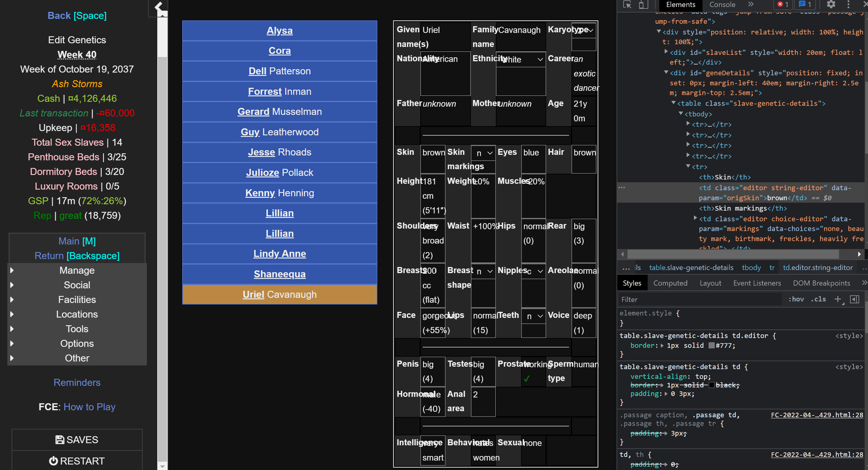The image size is (868, 470).
Task: Collapse the game sidebar arrow icon
Action: tap(158, 7)
